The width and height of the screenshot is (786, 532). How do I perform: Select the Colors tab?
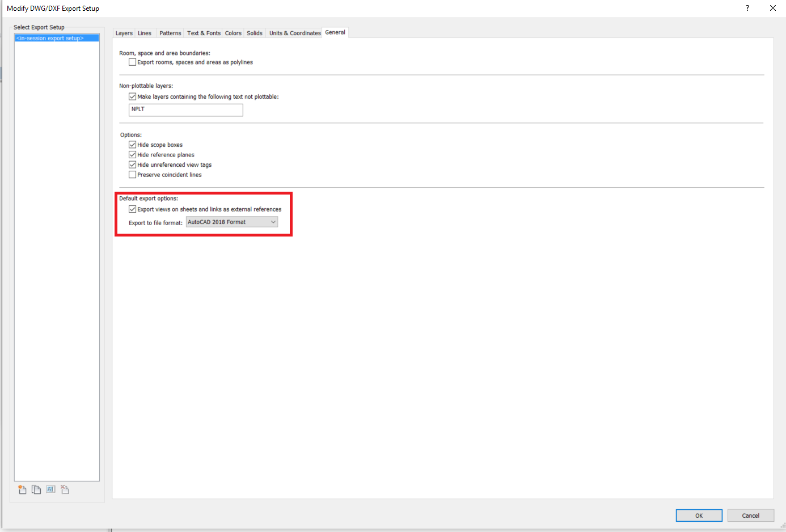233,33
